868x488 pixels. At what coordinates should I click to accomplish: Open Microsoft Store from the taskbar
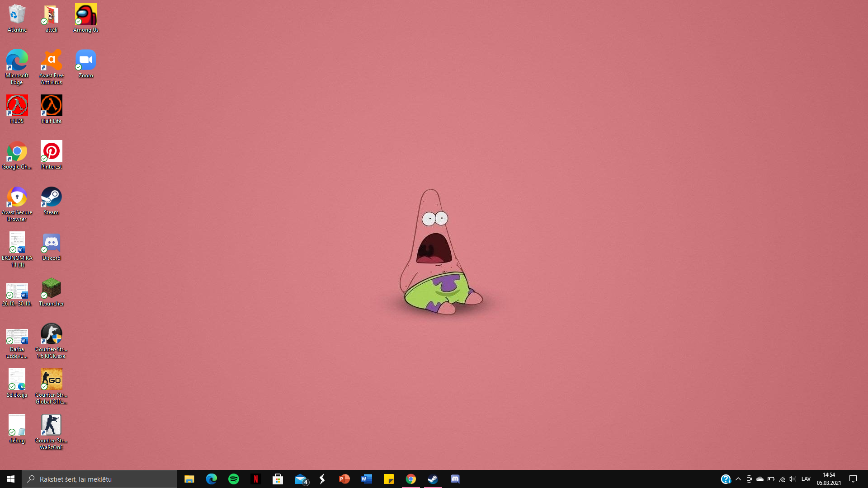pyautogui.click(x=278, y=479)
